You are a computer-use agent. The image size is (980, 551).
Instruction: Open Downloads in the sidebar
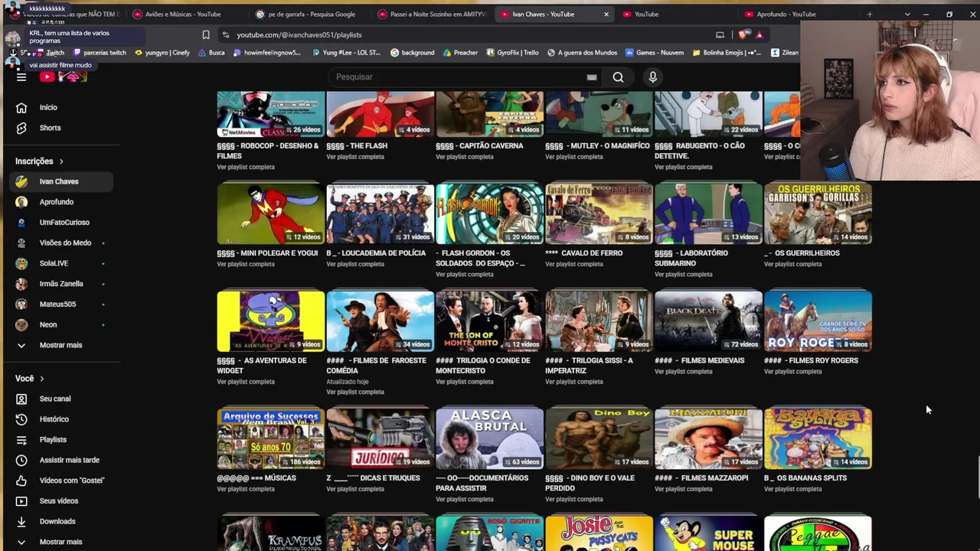pos(58,521)
